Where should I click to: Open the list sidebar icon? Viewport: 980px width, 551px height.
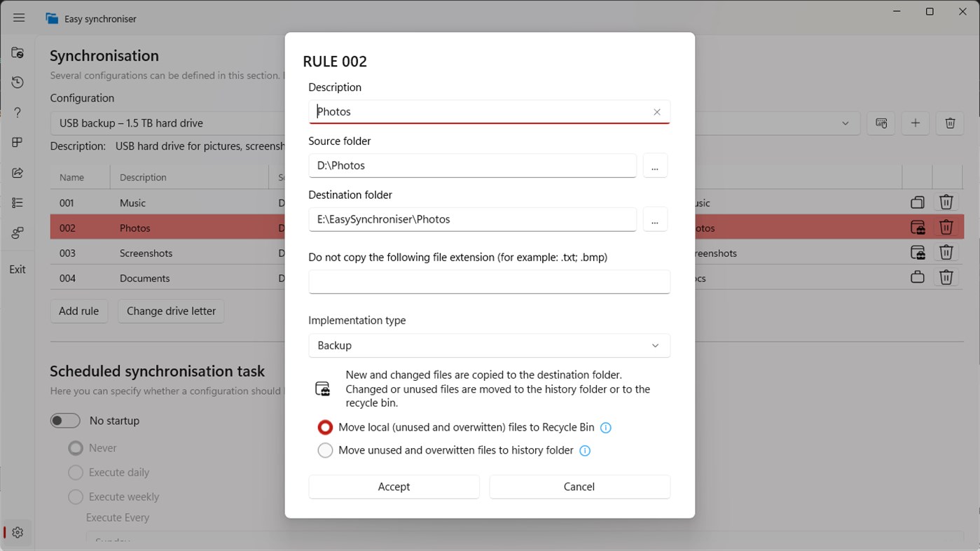(18, 203)
